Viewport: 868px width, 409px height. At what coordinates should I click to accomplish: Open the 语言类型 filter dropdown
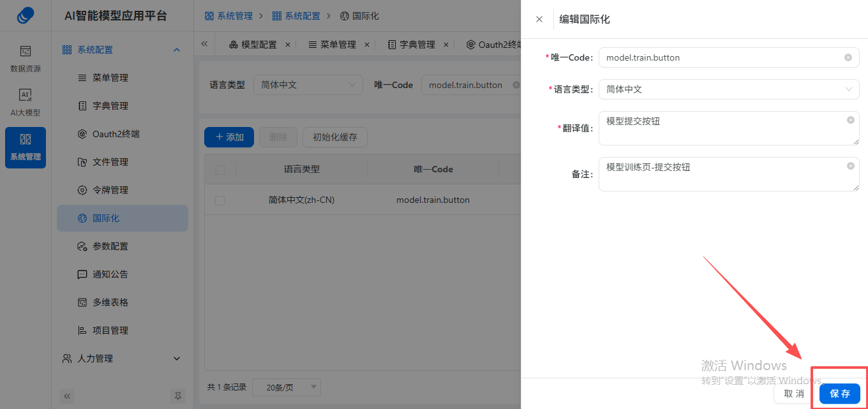tap(308, 85)
